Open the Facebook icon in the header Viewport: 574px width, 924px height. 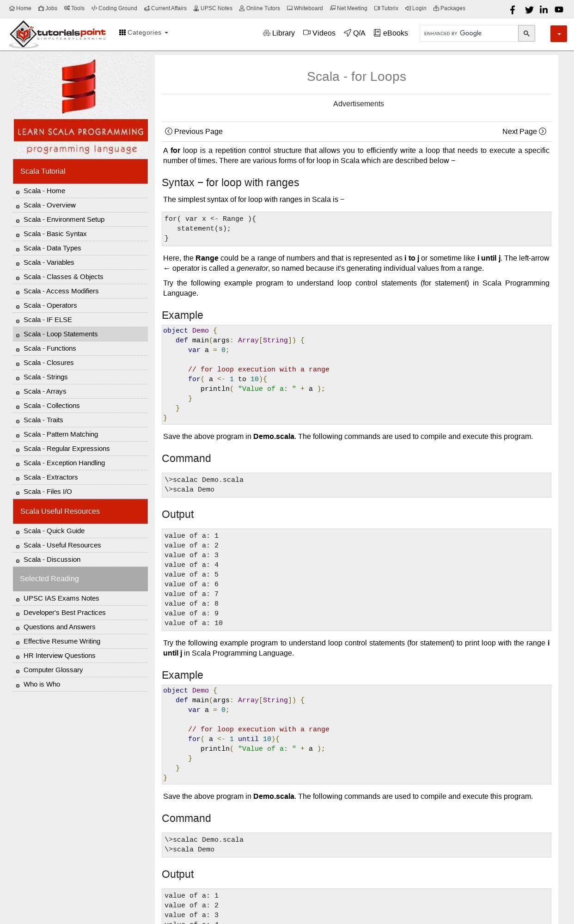[513, 10]
